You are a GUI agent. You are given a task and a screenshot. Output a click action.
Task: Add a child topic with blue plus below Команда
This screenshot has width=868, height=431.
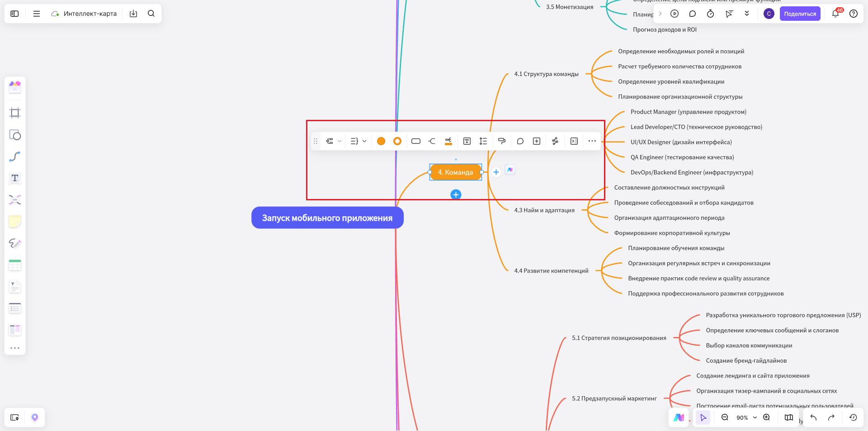coord(456,194)
